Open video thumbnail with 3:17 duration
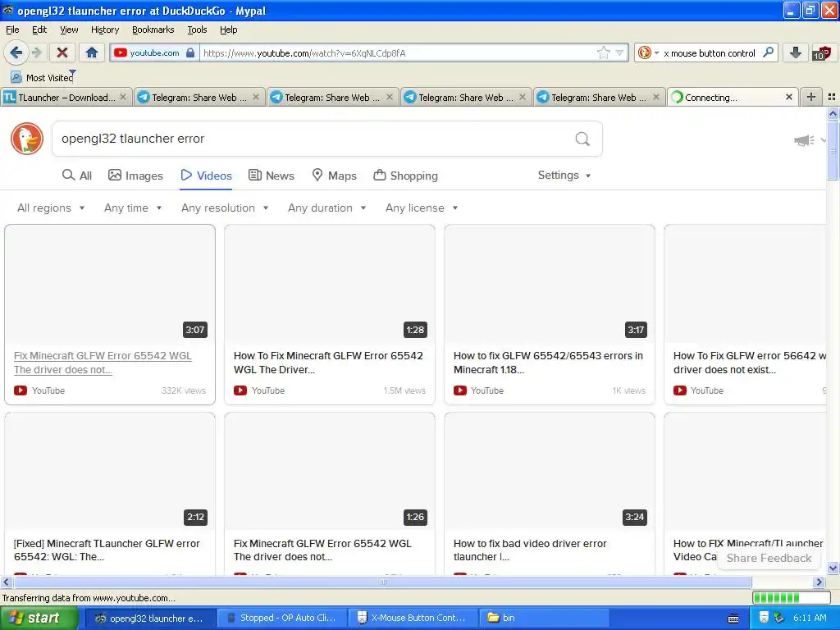The height and width of the screenshot is (630, 840). (x=549, y=284)
